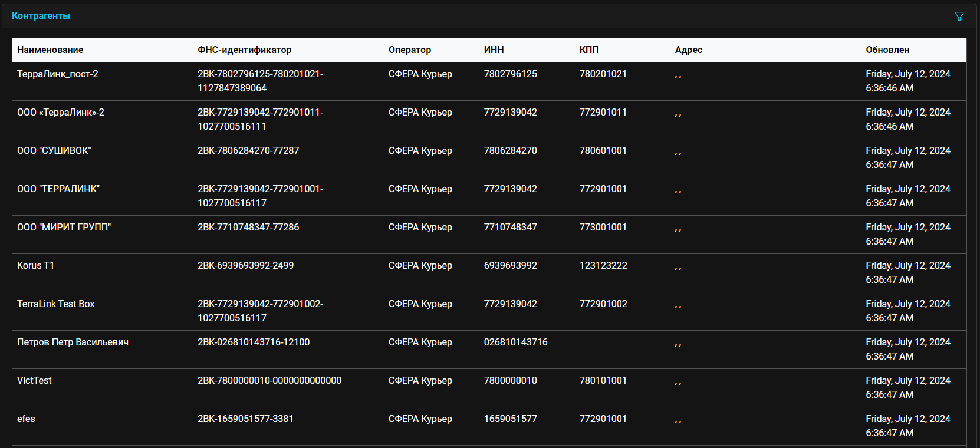This screenshot has height=448, width=980.
Task: Sort by Наименование column header
Action: point(50,50)
